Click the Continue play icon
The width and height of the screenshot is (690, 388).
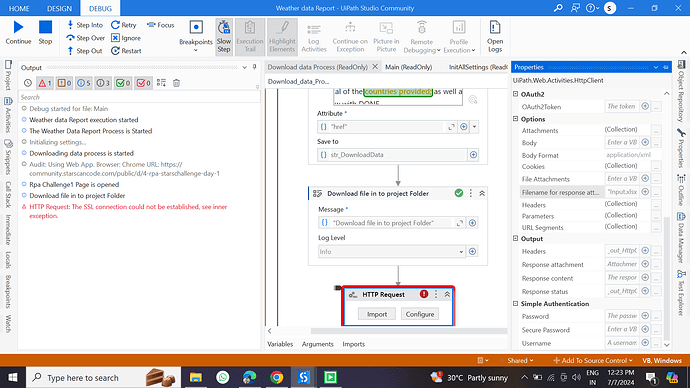click(x=18, y=27)
